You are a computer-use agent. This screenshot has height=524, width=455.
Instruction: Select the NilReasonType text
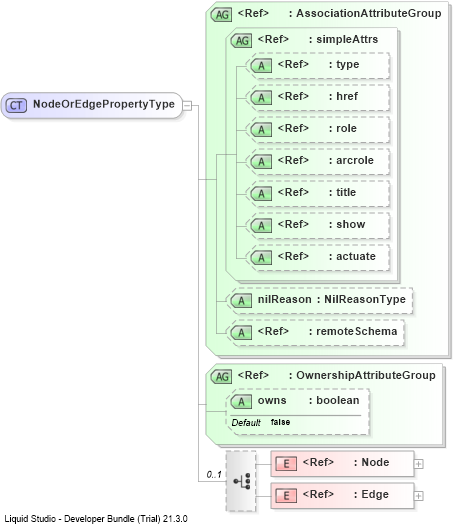pos(365,299)
